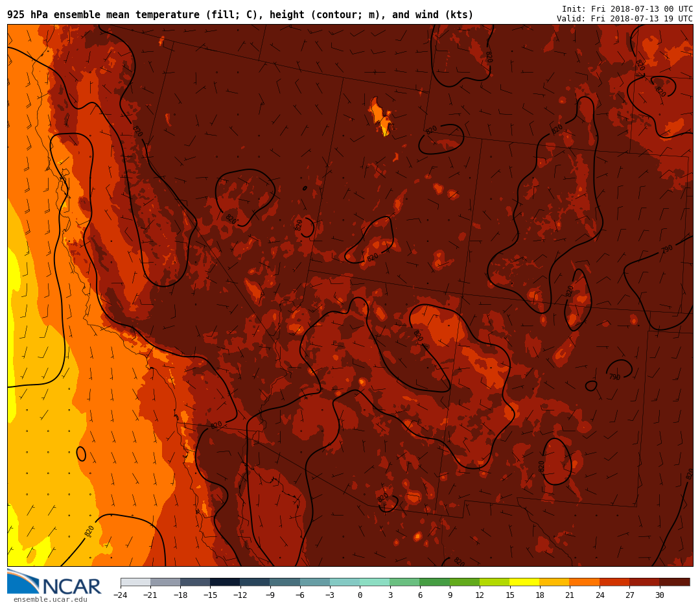Pick the orange swatch between 21 and 24

(x=584, y=582)
